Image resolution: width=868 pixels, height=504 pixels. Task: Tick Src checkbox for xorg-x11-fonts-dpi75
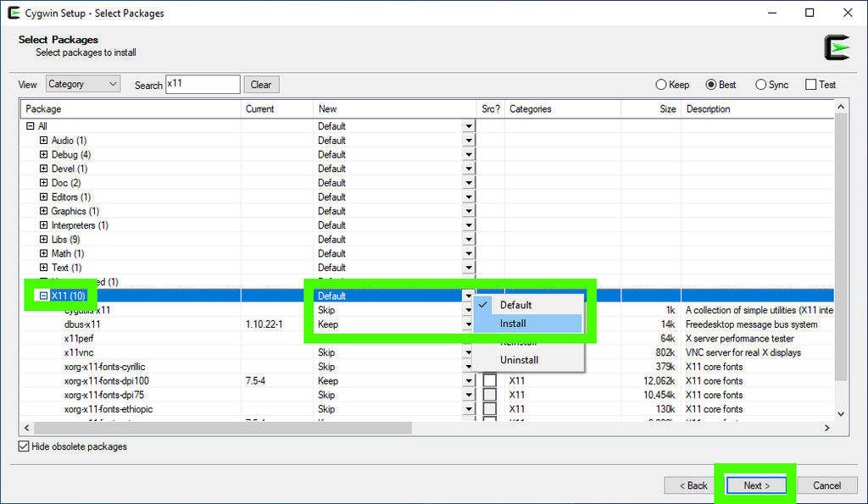(x=490, y=395)
